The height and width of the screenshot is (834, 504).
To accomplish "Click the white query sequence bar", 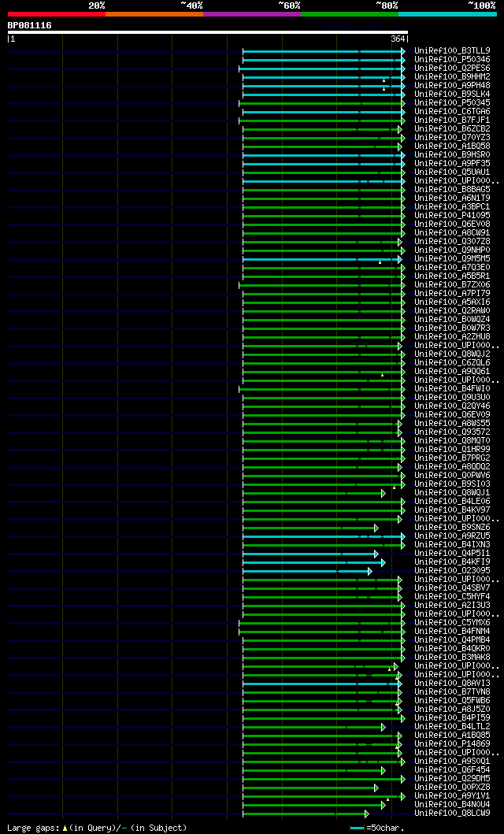I will [207, 32].
